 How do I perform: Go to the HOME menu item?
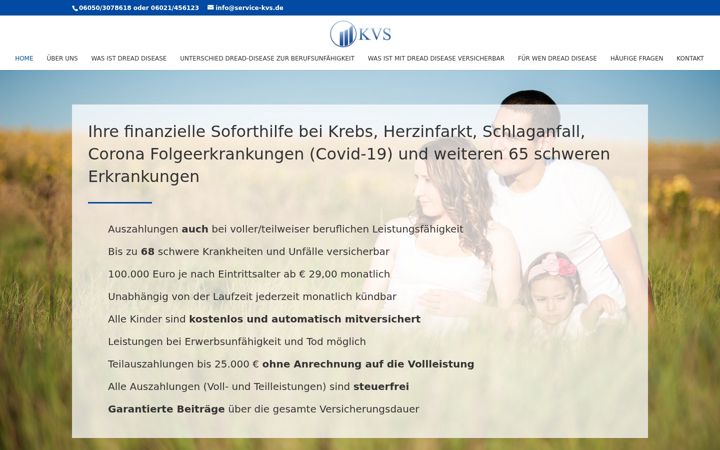pos(24,58)
